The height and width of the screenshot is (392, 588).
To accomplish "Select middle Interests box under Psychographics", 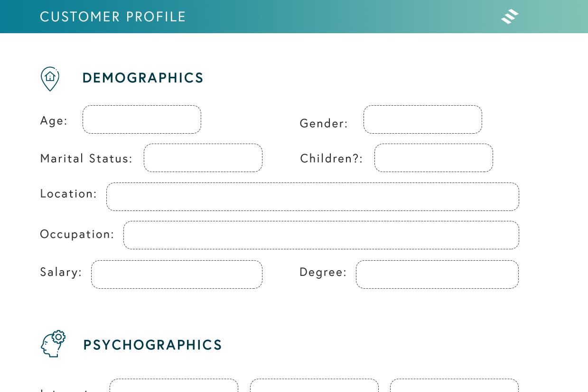I will click(x=314, y=385).
